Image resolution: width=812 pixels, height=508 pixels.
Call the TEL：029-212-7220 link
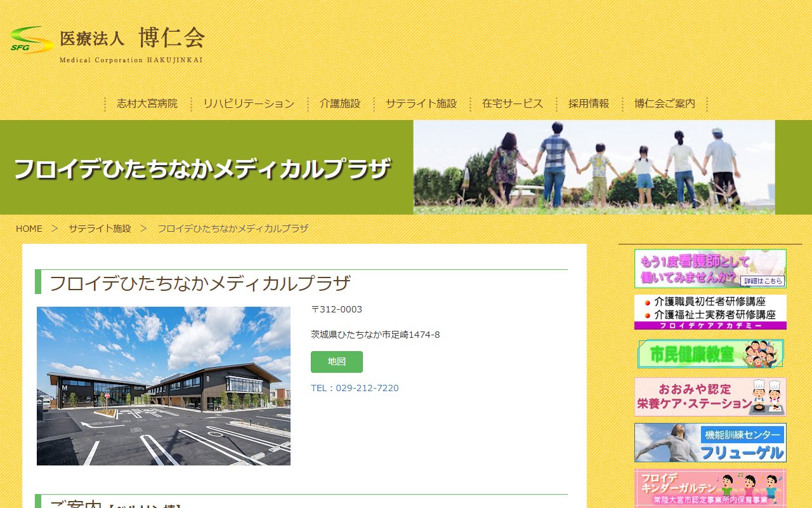(x=355, y=388)
